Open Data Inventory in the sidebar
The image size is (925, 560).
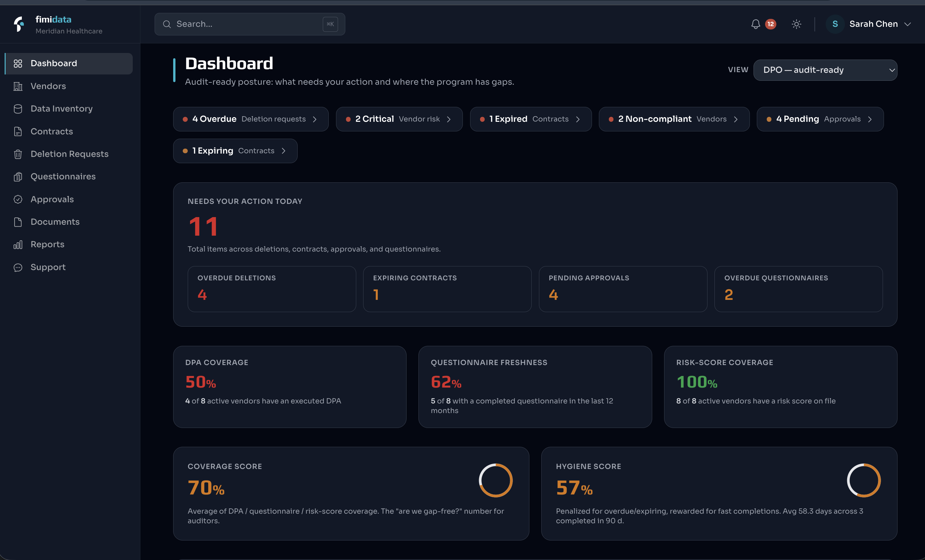click(69, 109)
